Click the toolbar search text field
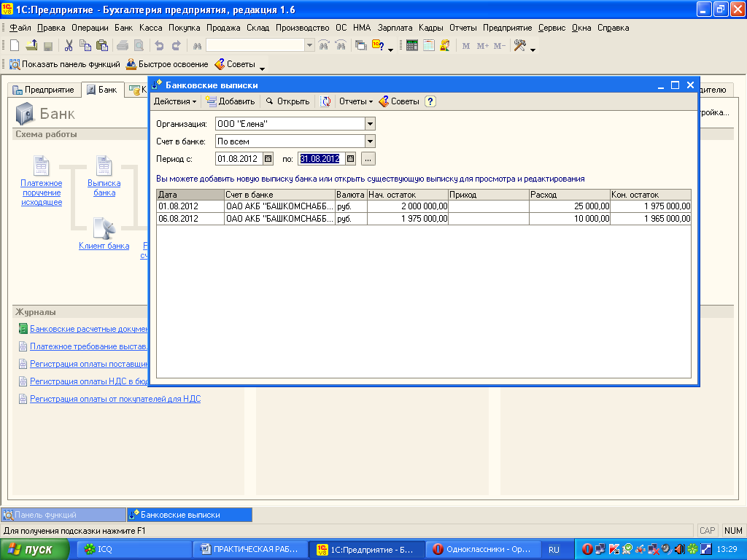This screenshot has width=747, height=560. (255, 46)
